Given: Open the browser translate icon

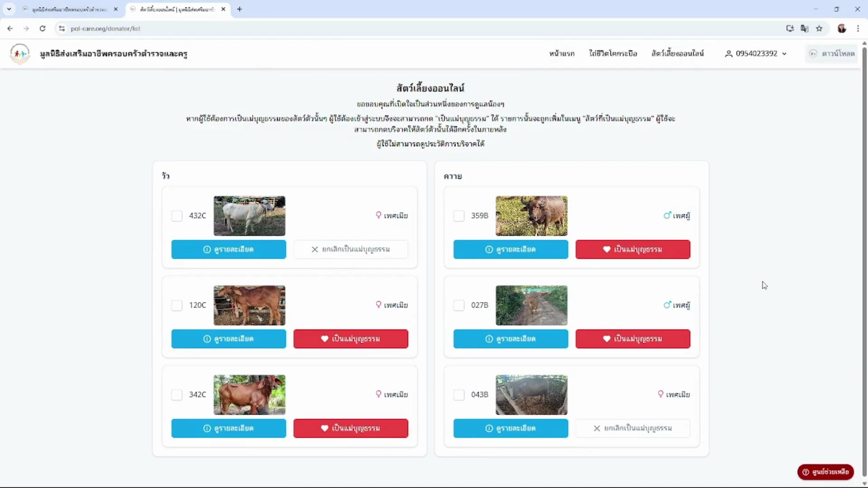Looking at the screenshot, I should [804, 28].
